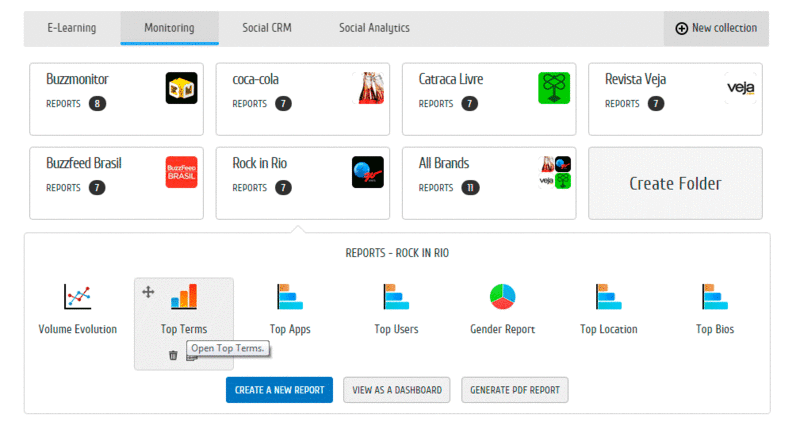Click the Top Apps report icon

[290, 297]
